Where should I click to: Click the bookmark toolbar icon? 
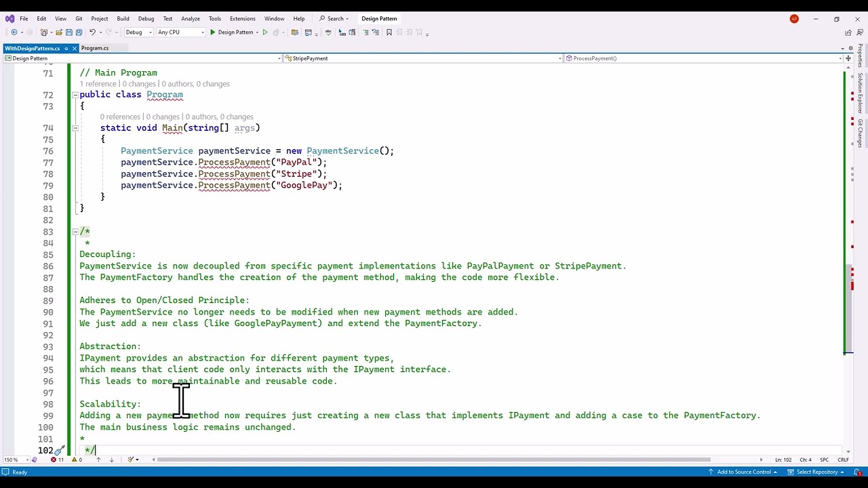click(x=389, y=32)
